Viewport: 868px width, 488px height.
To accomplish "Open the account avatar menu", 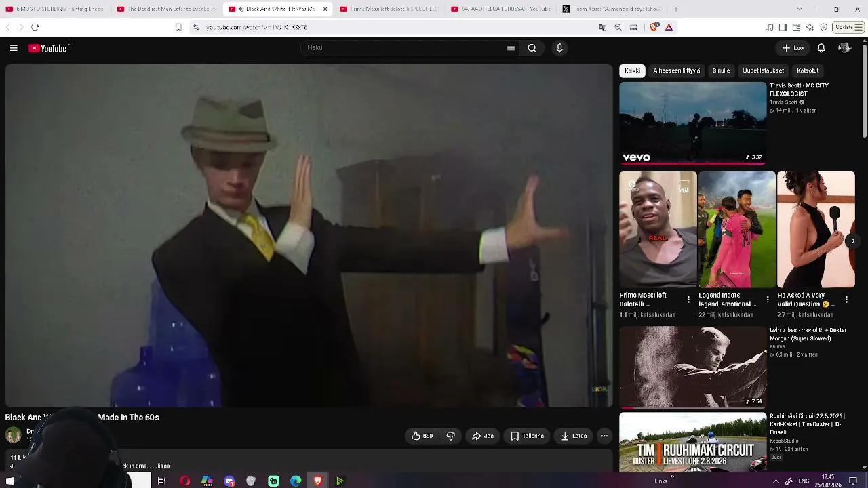I will coord(844,48).
